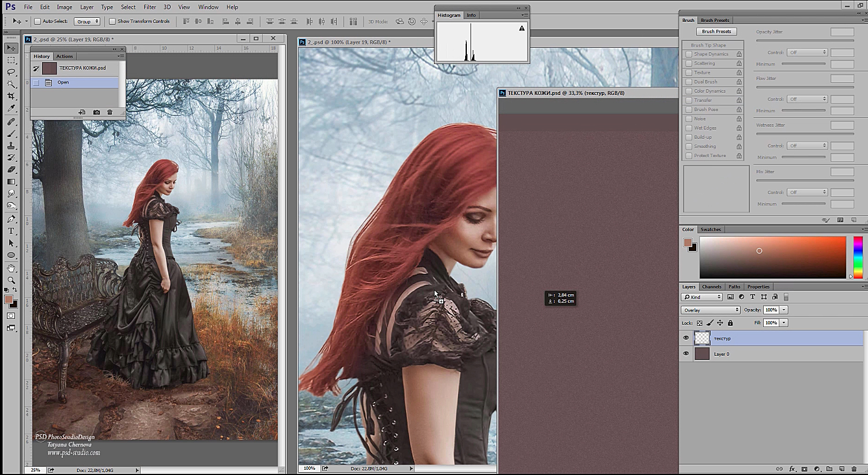Screen dimensions: 868x475
Task: Filter layers by type T icon
Action: click(x=753, y=297)
